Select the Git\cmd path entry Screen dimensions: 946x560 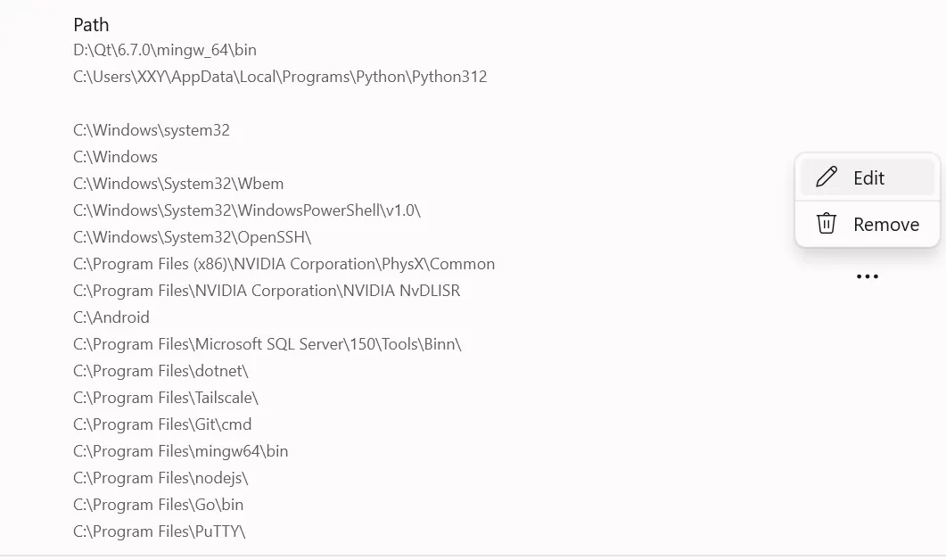pos(162,424)
